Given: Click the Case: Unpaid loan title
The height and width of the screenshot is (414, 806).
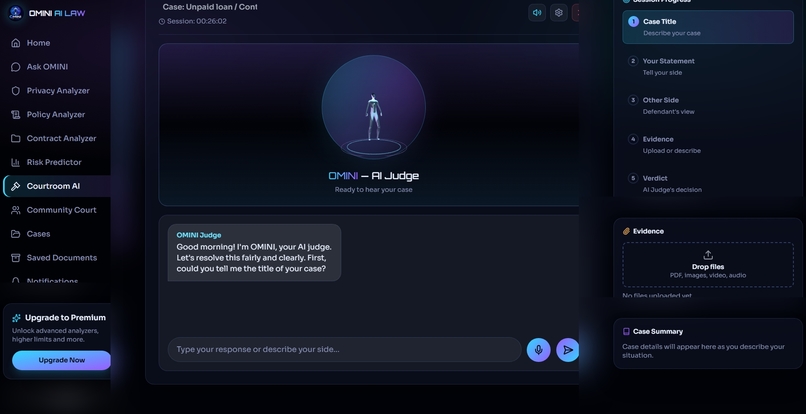Looking at the screenshot, I should pyautogui.click(x=210, y=7).
